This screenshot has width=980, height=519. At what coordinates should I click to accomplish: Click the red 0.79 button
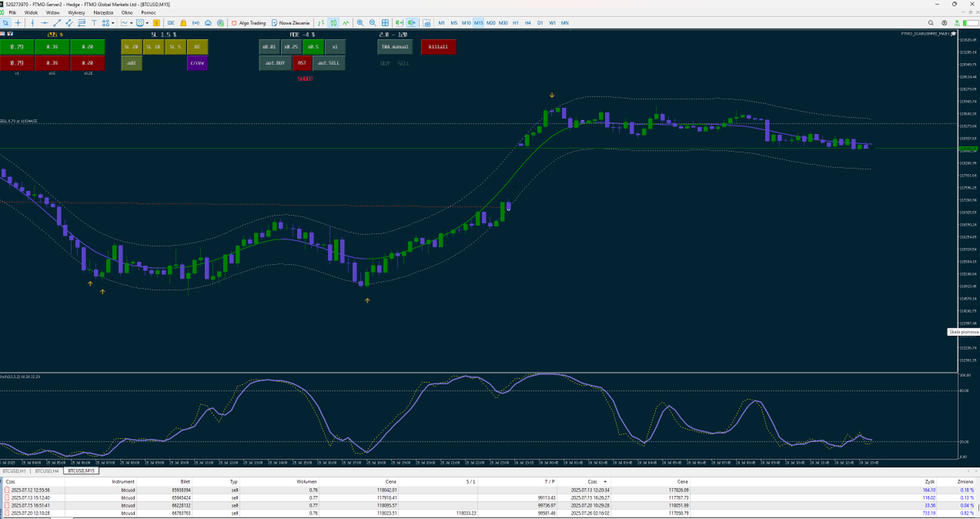(x=17, y=63)
